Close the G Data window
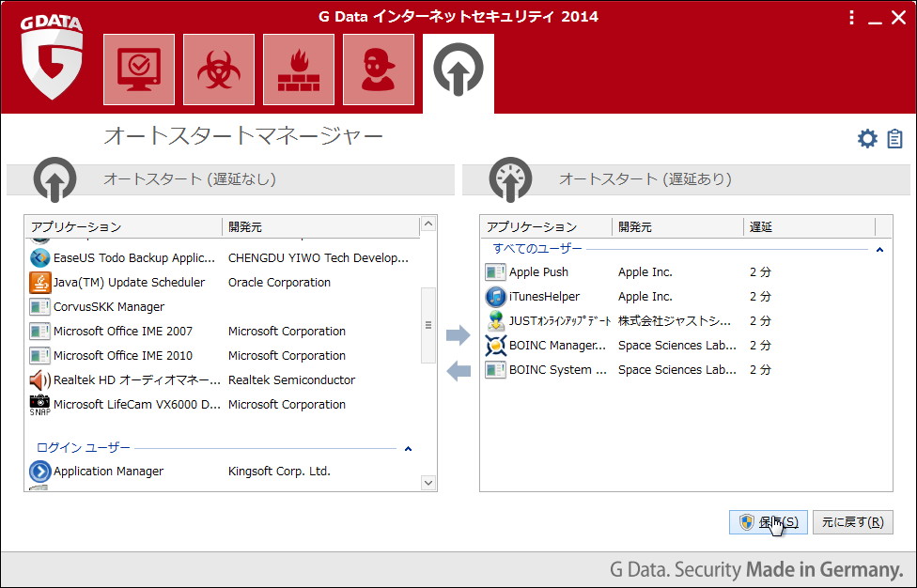This screenshot has height=588, width=917. click(x=899, y=18)
